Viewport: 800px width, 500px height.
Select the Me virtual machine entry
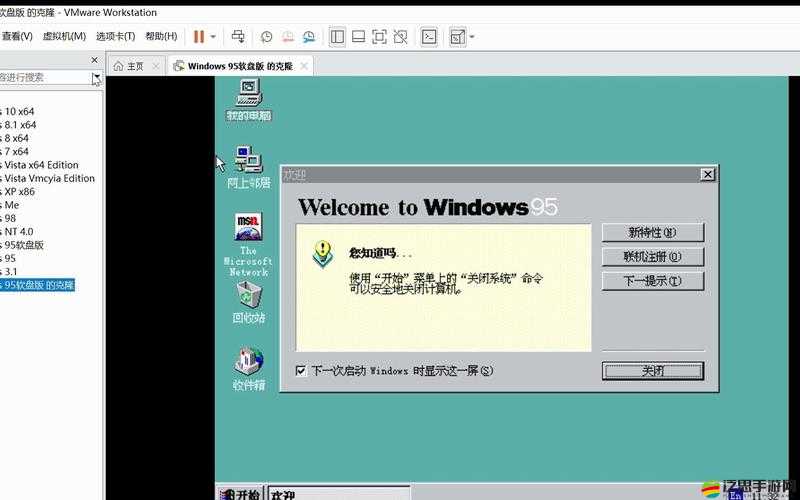point(10,205)
